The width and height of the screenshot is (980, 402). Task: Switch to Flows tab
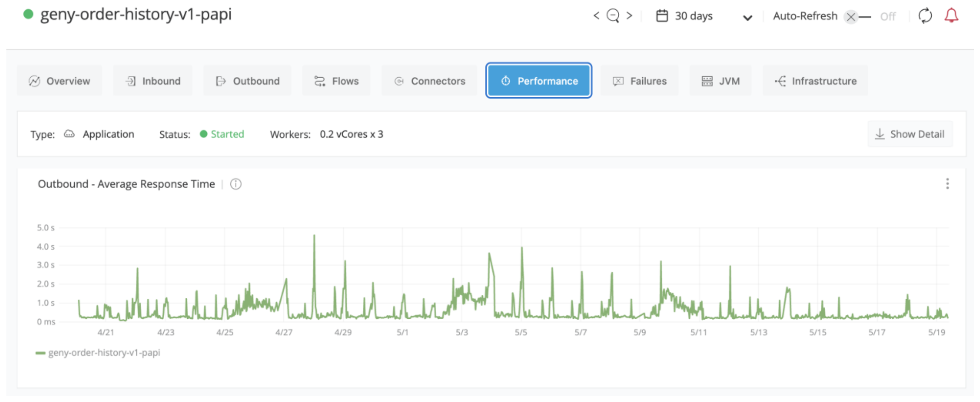(x=336, y=81)
